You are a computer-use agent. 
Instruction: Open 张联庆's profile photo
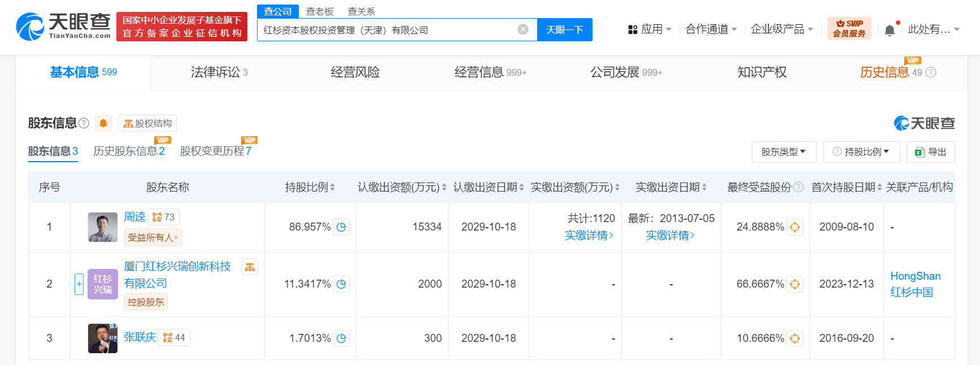(103, 338)
